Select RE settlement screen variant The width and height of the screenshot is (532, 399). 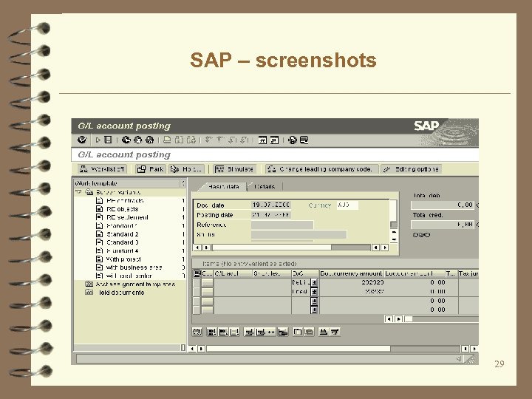click(x=127, y=217)
